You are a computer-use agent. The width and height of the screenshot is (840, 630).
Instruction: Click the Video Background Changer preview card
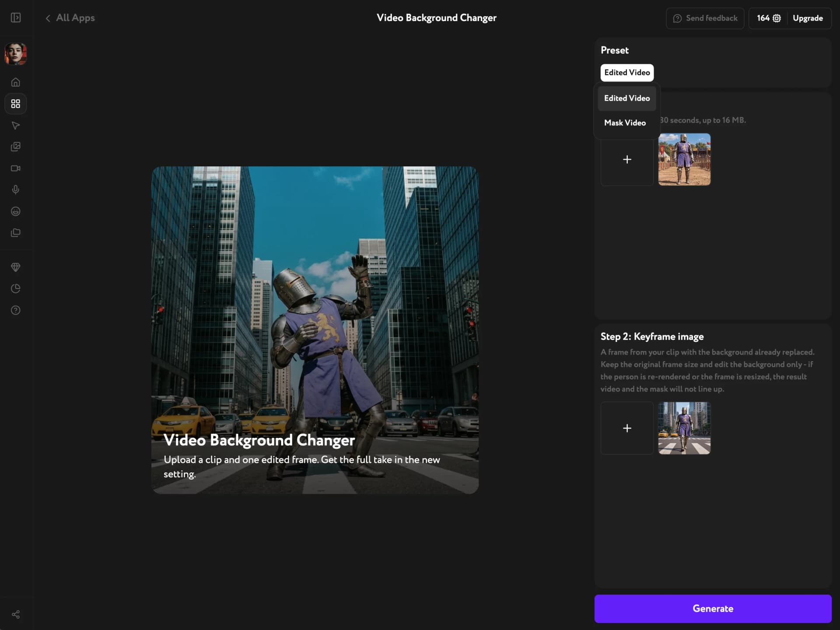pyautogui.click(x=315, y=330)
